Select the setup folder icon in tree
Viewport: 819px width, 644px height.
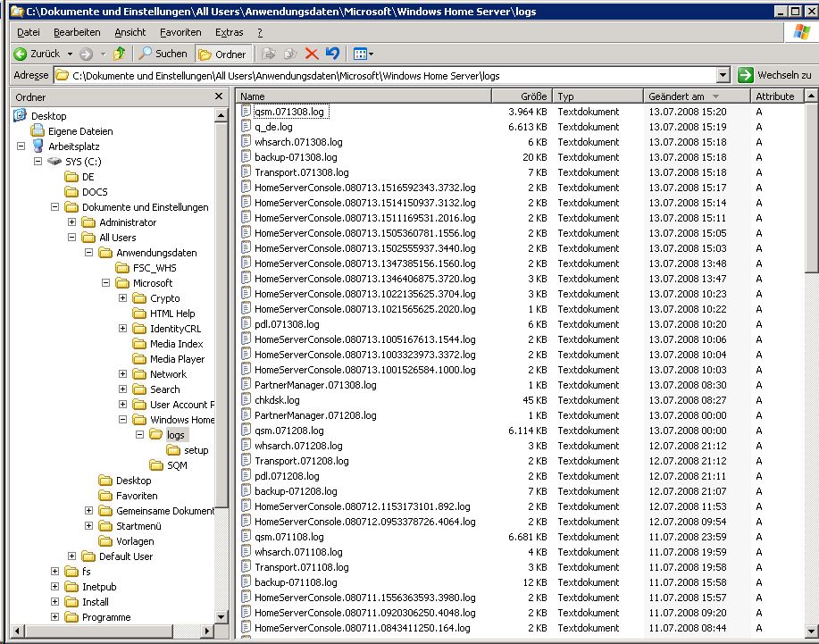(x=173, y=450)
